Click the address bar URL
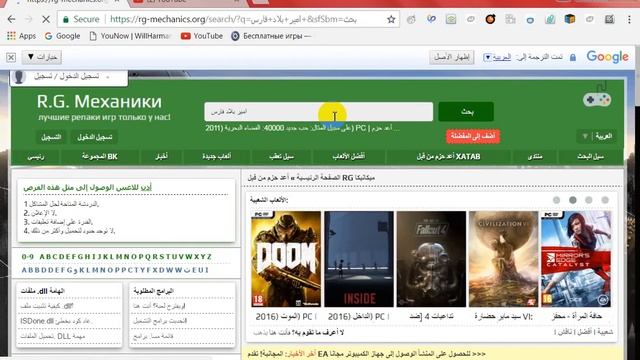The image size is (640, 360). [x=233, y=19]
